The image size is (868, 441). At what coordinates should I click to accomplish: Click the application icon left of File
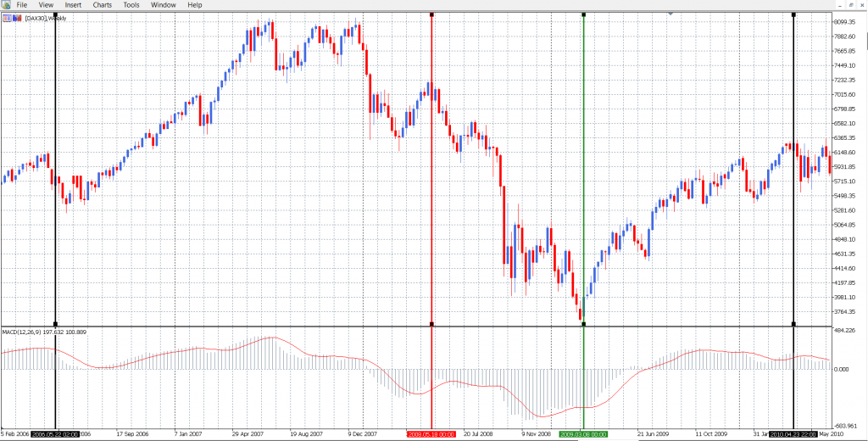click(x=6, y=5)
